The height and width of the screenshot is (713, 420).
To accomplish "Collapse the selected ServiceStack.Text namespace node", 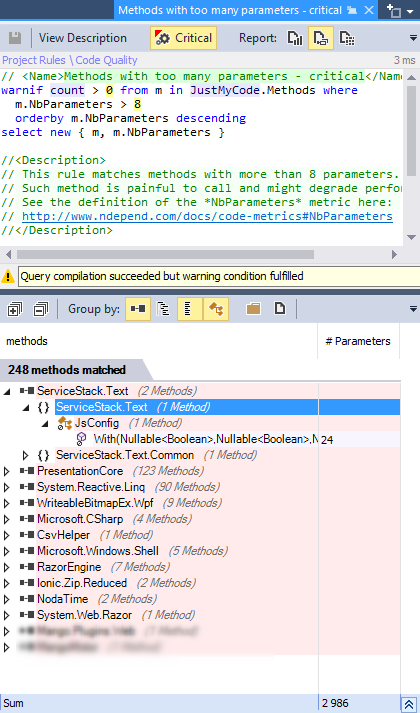I will (26, 407).
